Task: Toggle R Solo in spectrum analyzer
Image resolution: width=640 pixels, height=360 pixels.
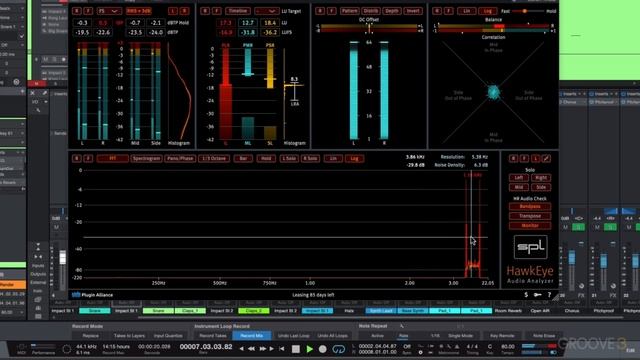Action: 310,158
